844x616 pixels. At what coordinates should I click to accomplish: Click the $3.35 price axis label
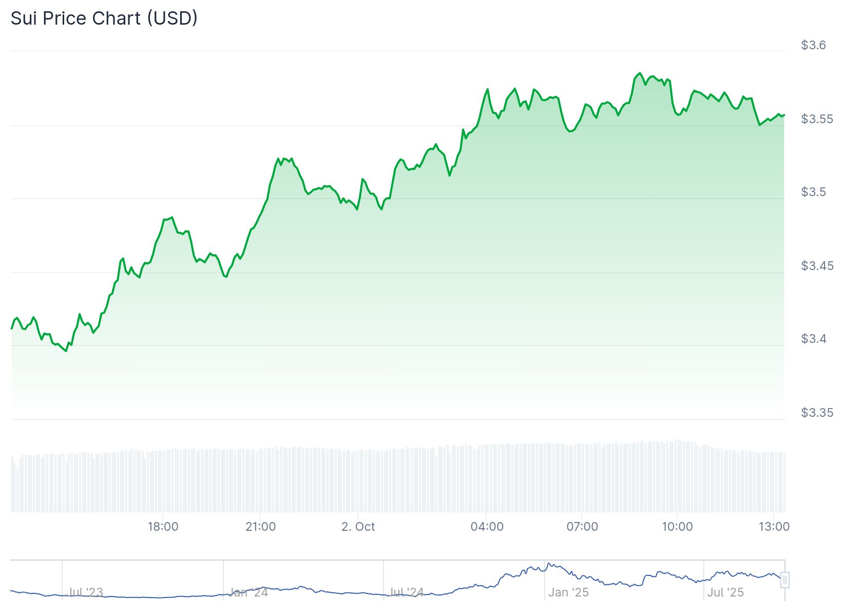coord(817,413)
